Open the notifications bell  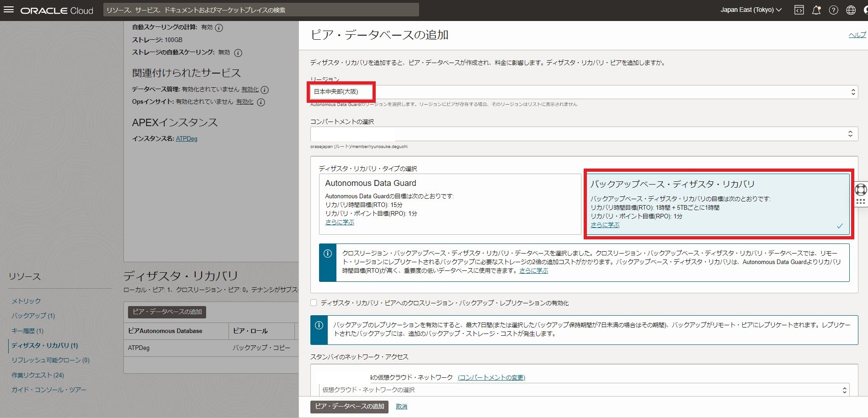(x=816, y=10)
